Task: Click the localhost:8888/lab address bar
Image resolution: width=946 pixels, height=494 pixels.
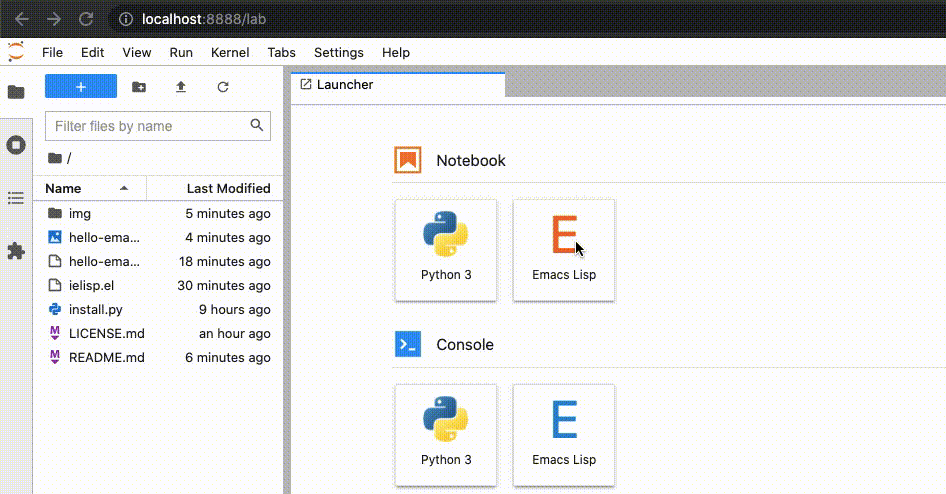Action: pyautogui.click(x=204, y=19)
